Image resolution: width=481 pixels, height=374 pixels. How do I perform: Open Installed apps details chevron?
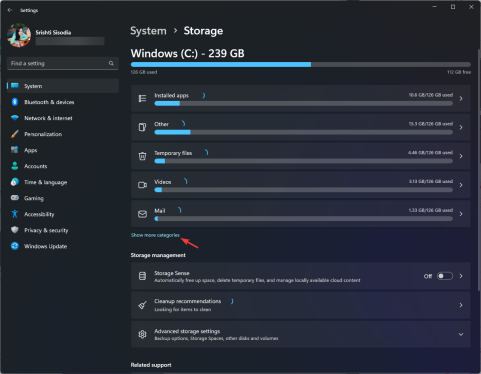click(x=461, y=99)
